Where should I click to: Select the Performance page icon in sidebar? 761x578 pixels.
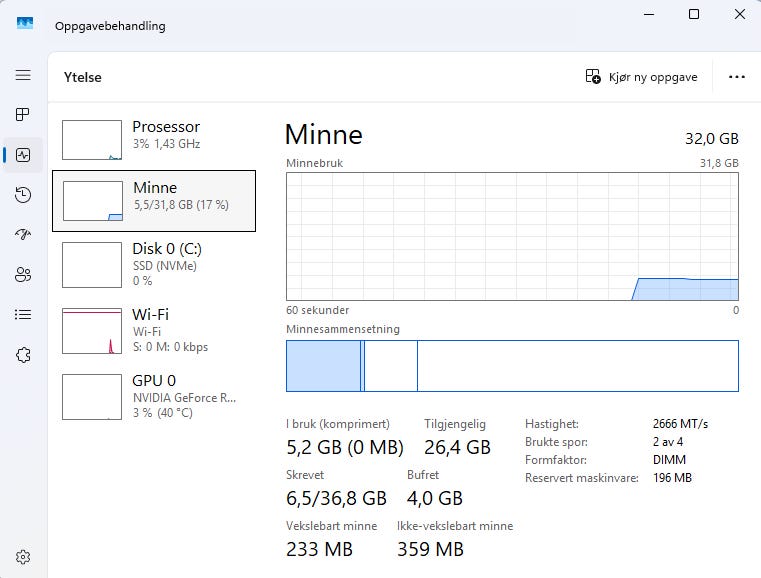[23, 155]
